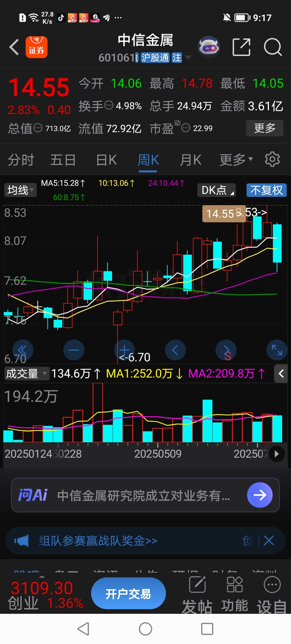291x644 pixels.
Task: Tap 24:10.44 moving average value
Action: [x=166, y=183]
